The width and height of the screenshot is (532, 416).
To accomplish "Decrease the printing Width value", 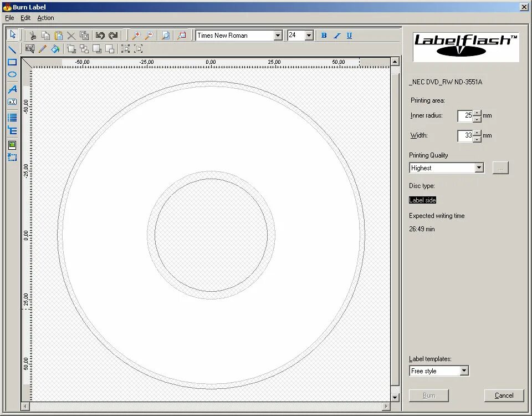I will click(x=477, y=139).
